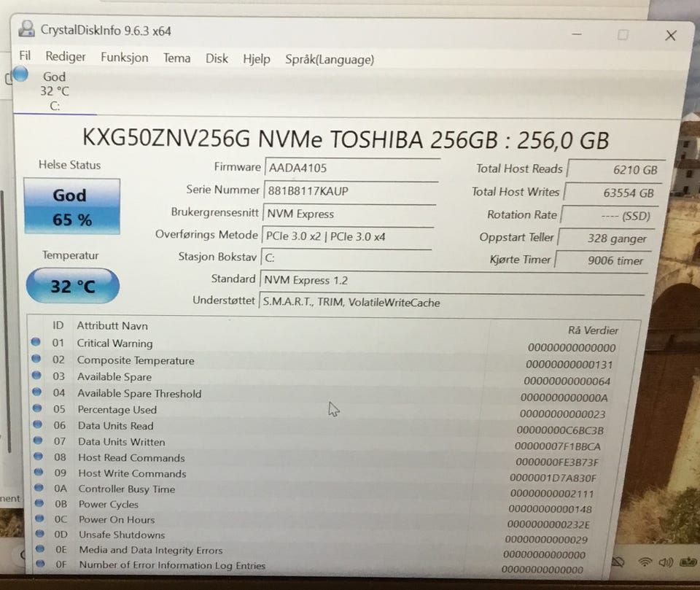The image size is (700, 590).
Task: Click Total Host Reads value 6210 GB
Action: pos(615,169)
